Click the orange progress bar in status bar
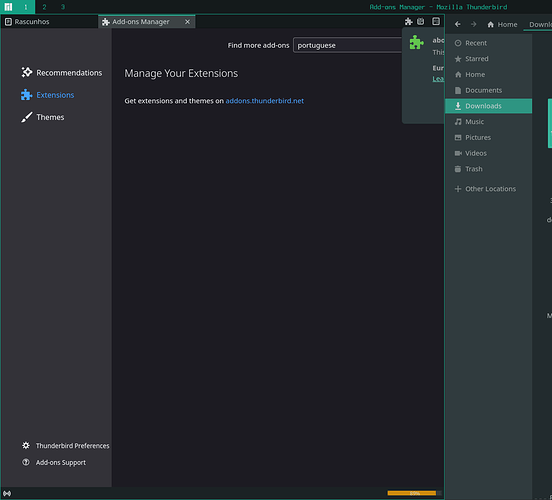The image size is (552, 500). tap(412, 493)
